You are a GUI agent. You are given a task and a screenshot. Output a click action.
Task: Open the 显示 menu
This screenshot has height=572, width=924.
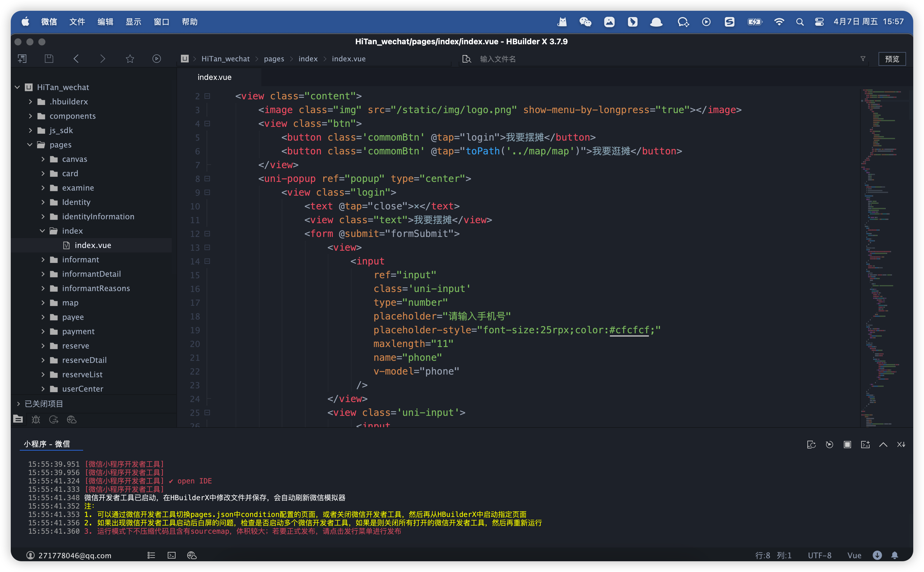coord(133,22)
